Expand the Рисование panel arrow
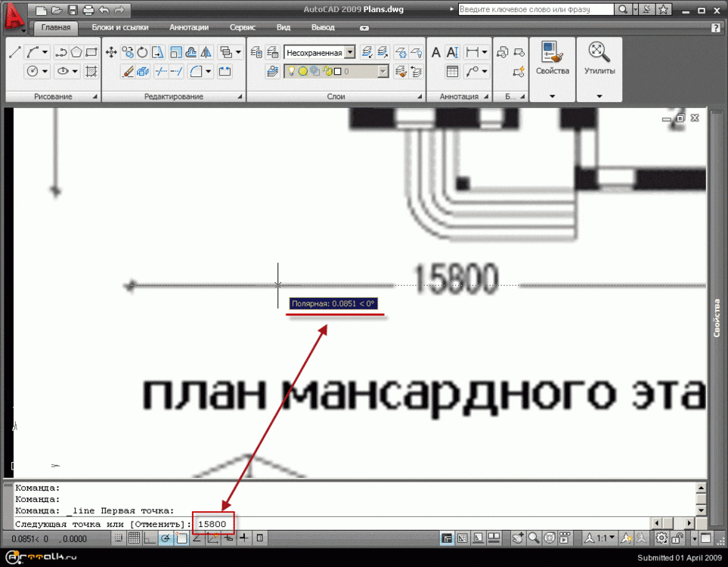This screenshot has height=567, width=728. pyautogui.click(x=94, y=96)
